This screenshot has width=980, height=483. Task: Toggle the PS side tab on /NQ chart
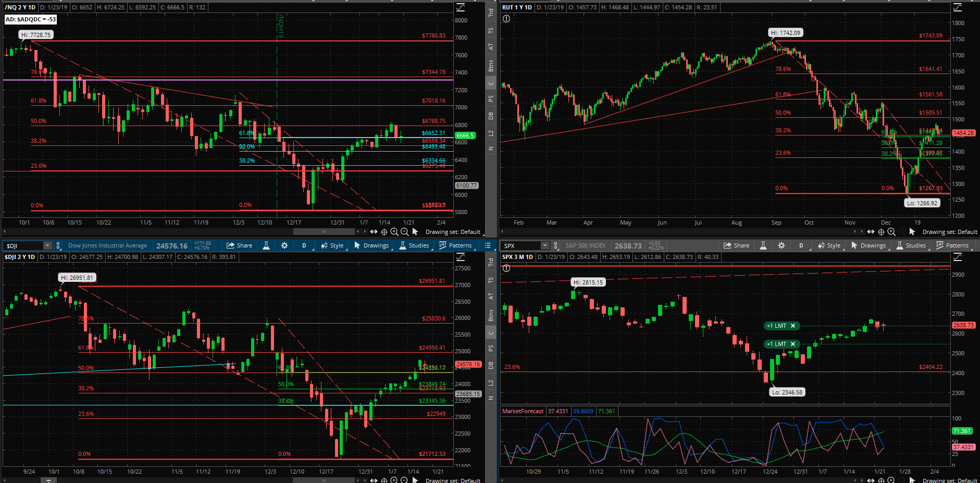click(491, 98)
